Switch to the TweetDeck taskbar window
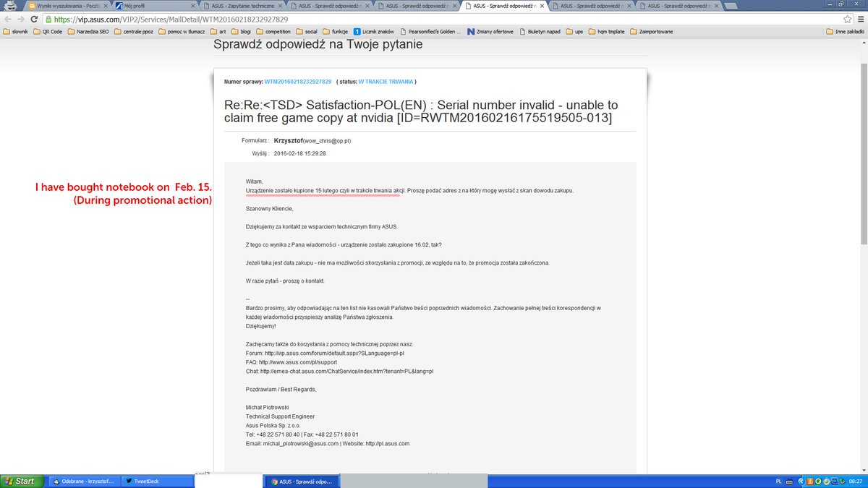868x488 pixels. click(158, 481)
